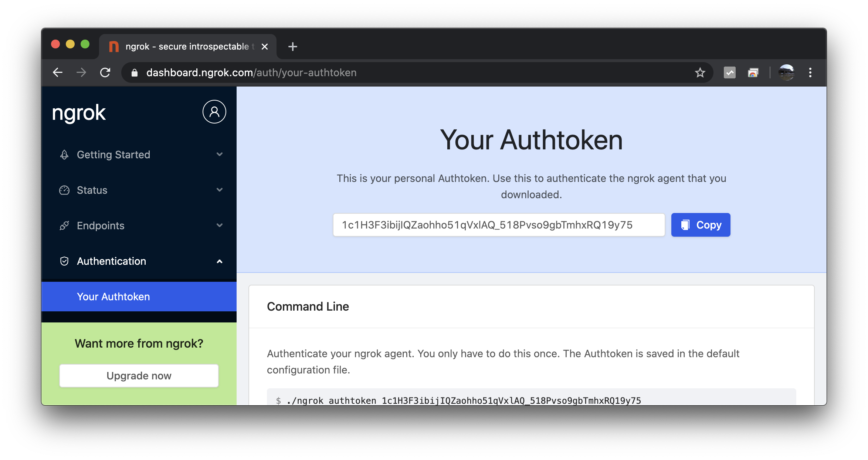Open Chrome three-dot menu
The height and width of the screenshot is (460, 868).
pyautogui.click(x=810, y=72)
